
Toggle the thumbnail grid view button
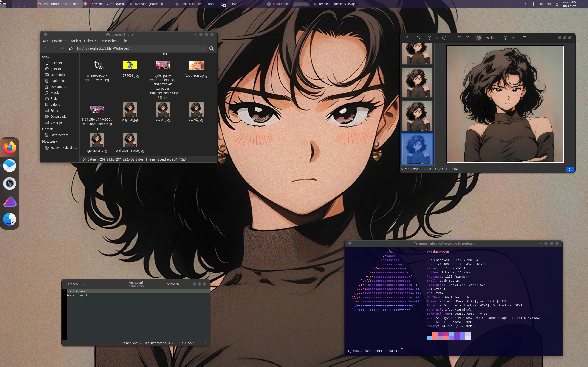click(570, 169)
